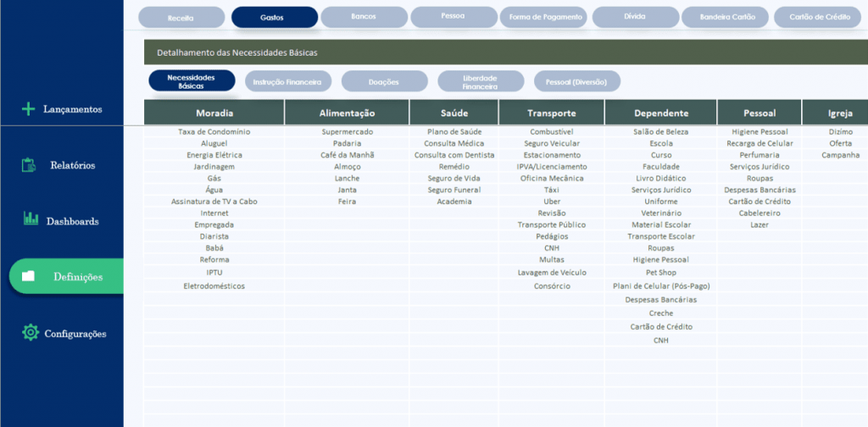Select the Combustível cell
This screenshot has height=427, width=868.
pos(551,131)
